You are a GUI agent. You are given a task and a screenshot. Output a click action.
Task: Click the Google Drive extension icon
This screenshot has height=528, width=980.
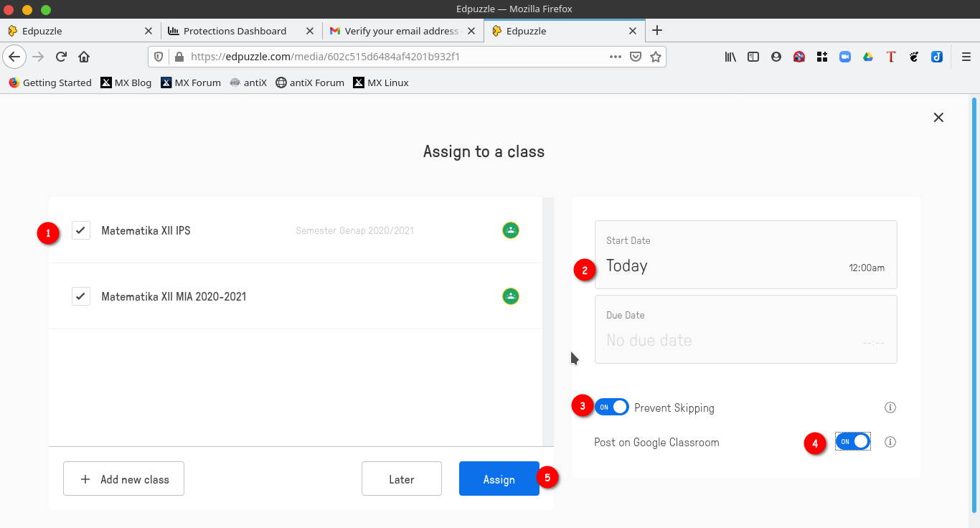point(868,57)
